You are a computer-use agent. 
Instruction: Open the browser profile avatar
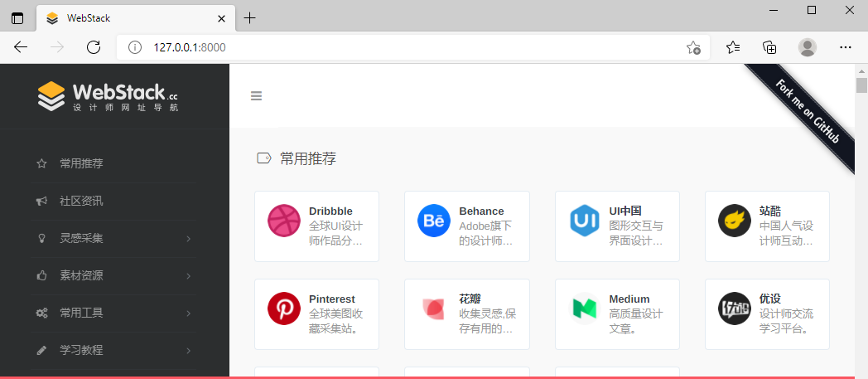tap(807, 47)
